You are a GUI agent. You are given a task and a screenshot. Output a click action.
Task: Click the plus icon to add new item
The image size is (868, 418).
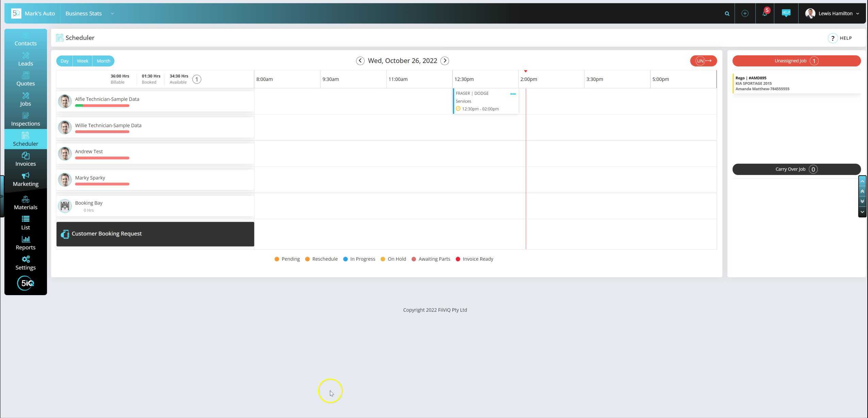point(745,13)
